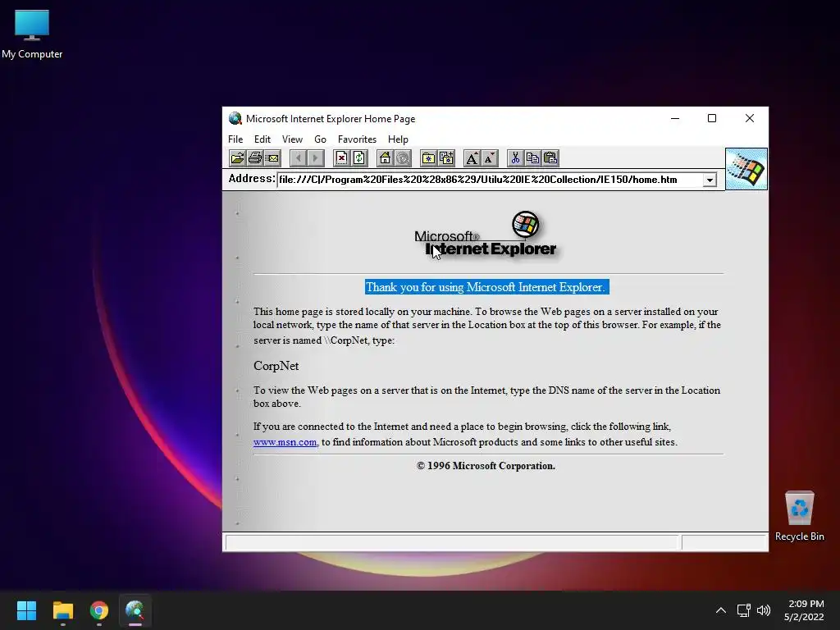Click the Microsoft Internet Explorer logo image
Viewport: 840px width, 630px height.
[x=486, y=235]
